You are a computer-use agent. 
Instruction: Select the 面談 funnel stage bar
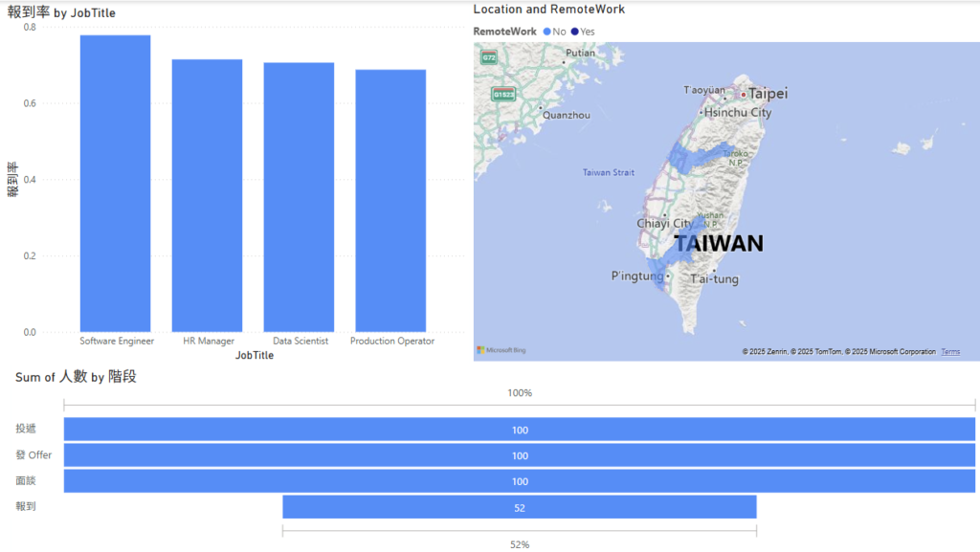(519, 481)
